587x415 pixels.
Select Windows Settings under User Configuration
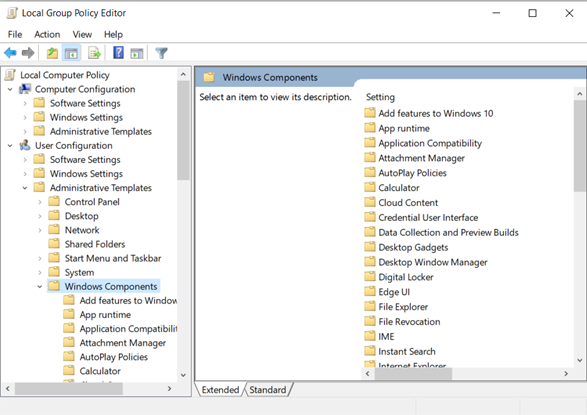(x=86, y=174)
